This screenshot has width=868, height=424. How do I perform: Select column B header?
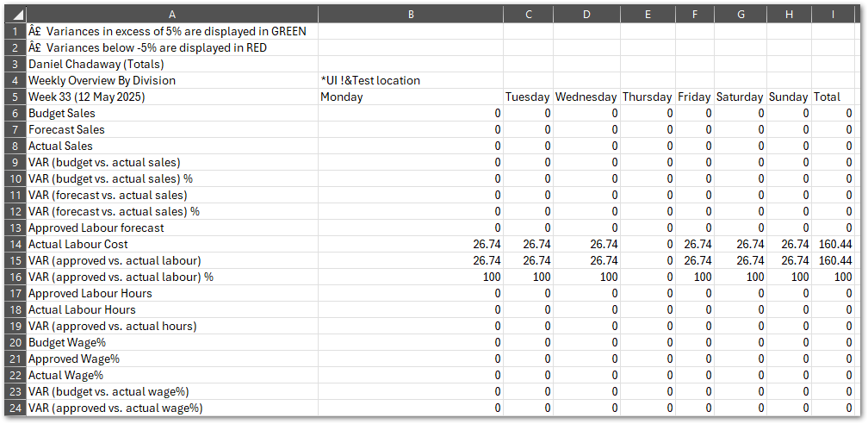click(x=410, y=15)
